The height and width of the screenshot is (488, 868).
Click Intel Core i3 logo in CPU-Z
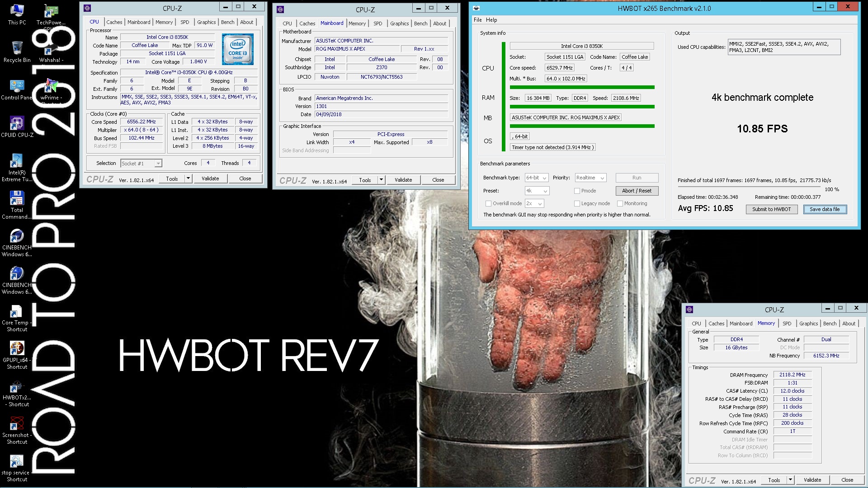point(237,49)
